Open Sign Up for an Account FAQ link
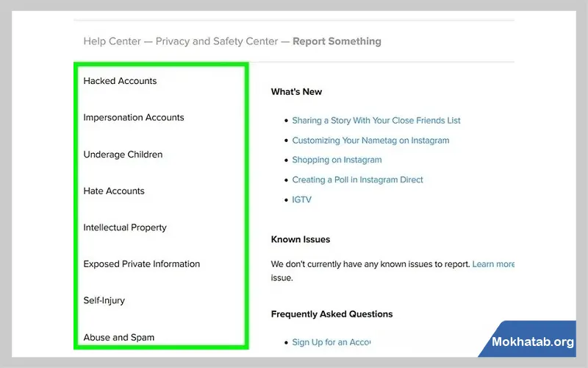588x368 pixels. coord(331,342)
